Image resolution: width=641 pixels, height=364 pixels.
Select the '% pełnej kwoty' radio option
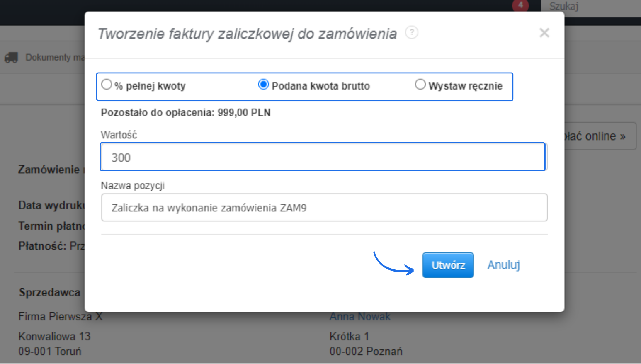[107, 85]
